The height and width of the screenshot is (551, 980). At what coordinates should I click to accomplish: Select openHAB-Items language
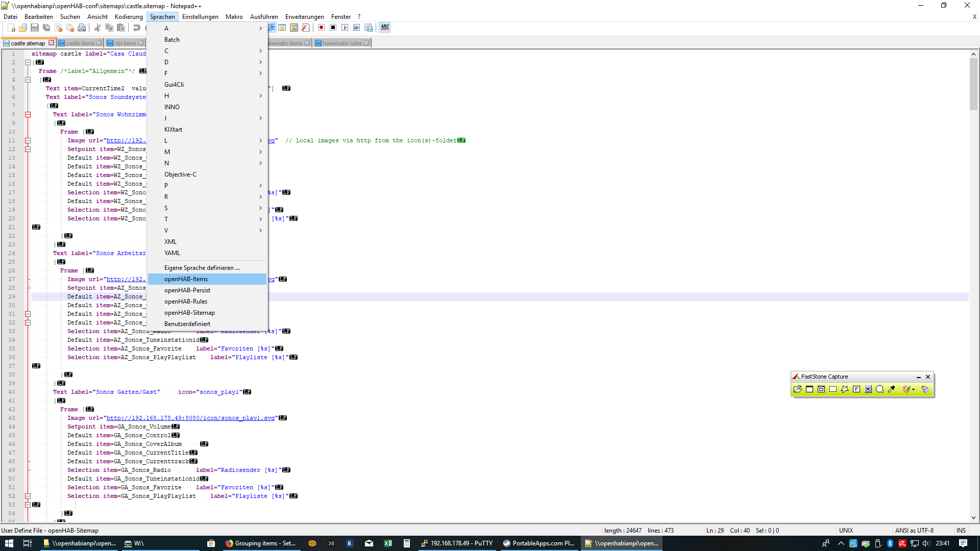pos(207,279)
